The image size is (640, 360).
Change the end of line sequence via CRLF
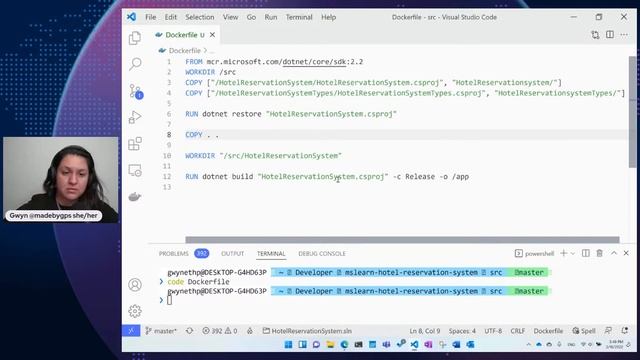[518, 331]
